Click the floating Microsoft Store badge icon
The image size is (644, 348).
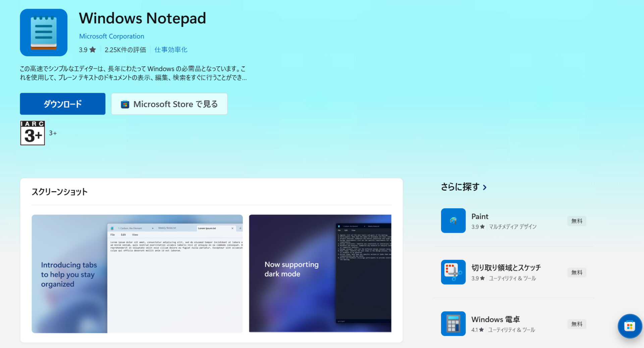[630, 326]
